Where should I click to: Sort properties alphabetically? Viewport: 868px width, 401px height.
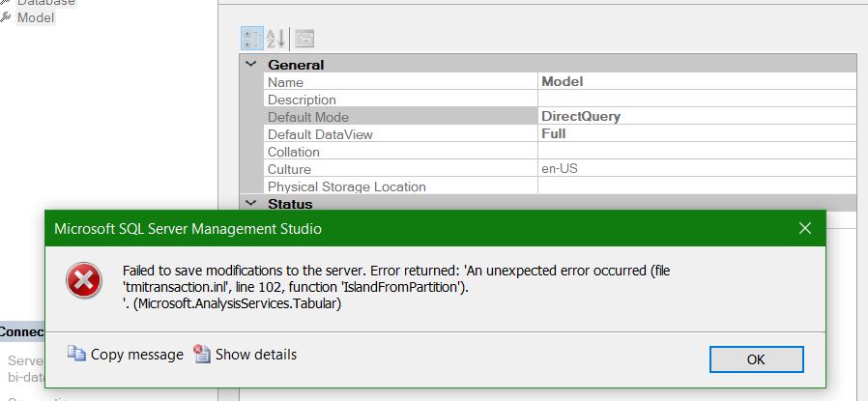pos(276,38)
